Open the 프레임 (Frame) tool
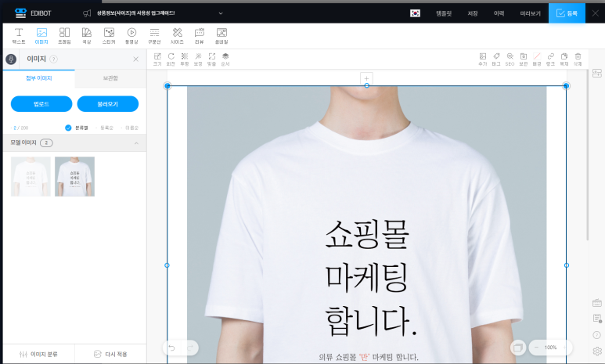The height and width of the screenshot is (364, 605). (64, 36)
